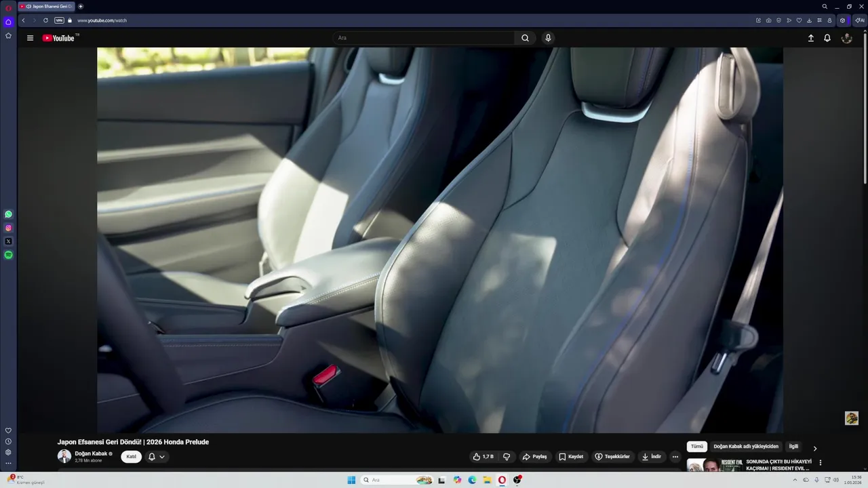The image size is (868, 488).
Task: Mute audio on the YouTube tab
Action: [28, 6]
